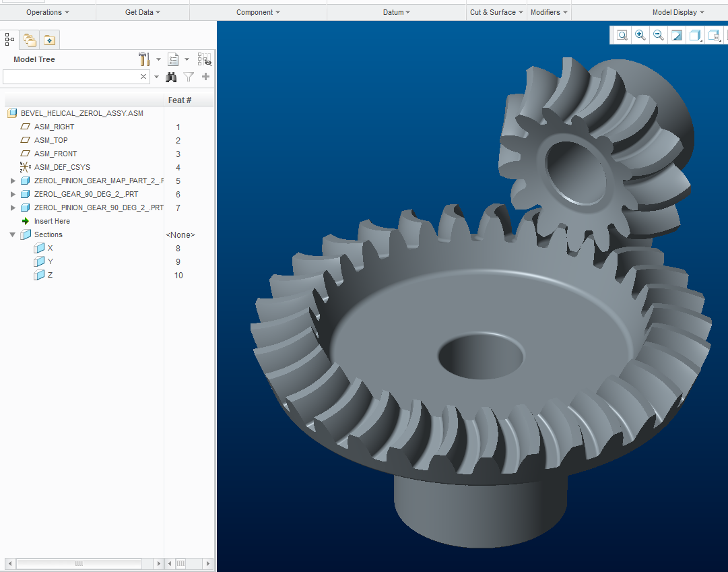
Task: Clear the model tree search box
Action: pos(143,77)
